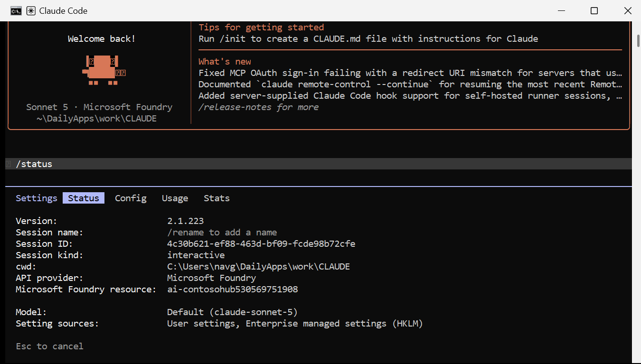Click the '/release-notes for more' text
This screenshot has height=364, width=641.
click(x=258, y=107)
